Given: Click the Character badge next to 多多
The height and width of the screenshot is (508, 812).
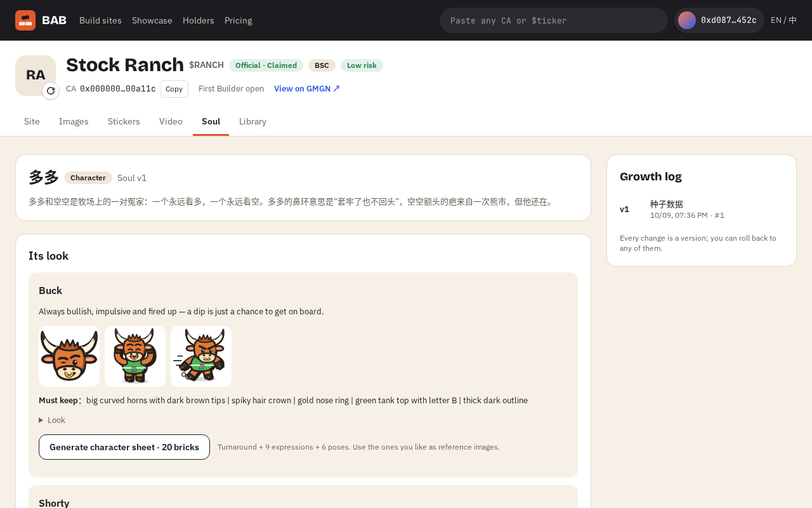Looking at the screenshot, I should [88, 178].
